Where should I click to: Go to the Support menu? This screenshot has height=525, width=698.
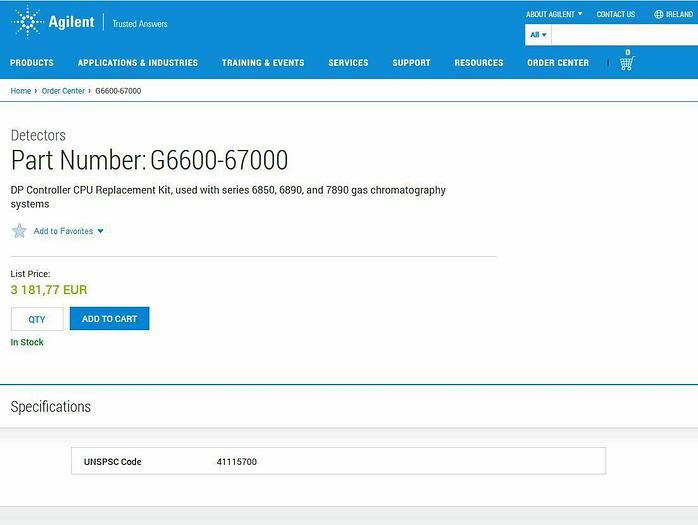[x=411, y=63]
